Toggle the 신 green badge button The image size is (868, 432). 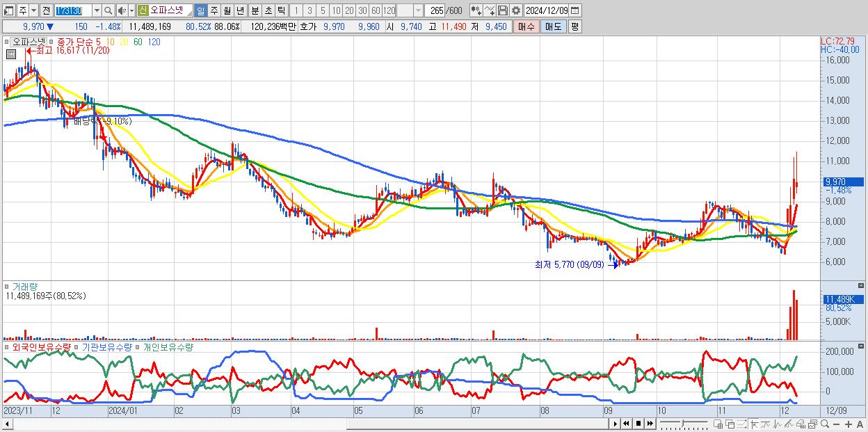[143, 10]
